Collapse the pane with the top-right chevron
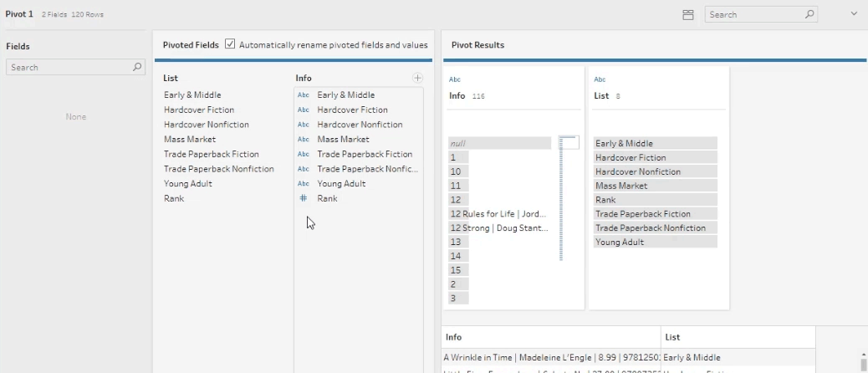 (854, 14)
